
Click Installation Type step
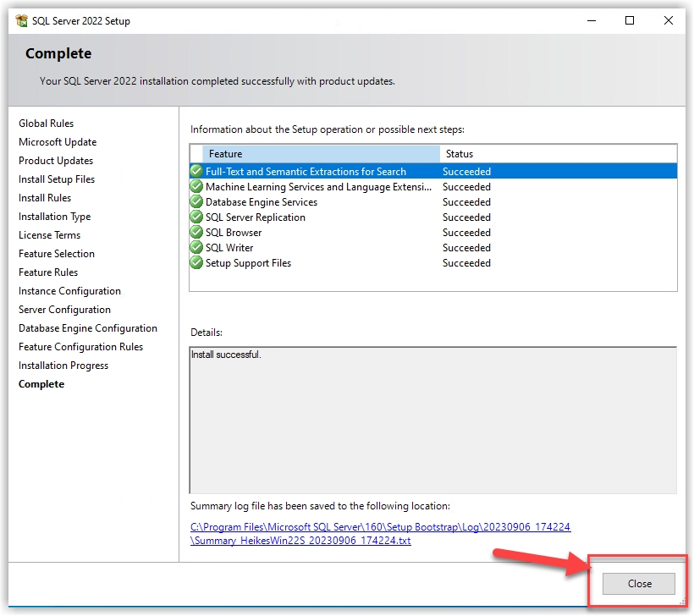coord(54,217)
